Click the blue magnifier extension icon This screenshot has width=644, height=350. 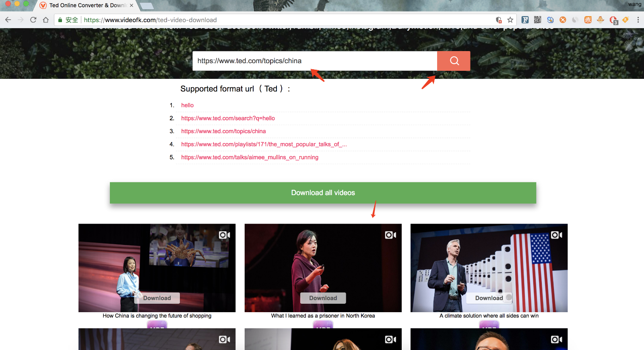point(550,20)
